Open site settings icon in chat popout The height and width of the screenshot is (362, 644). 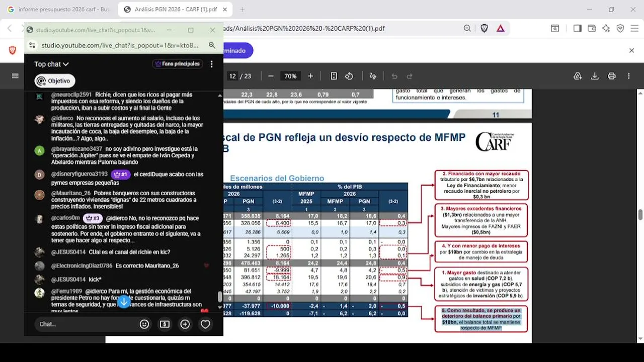tap(32, 45)
